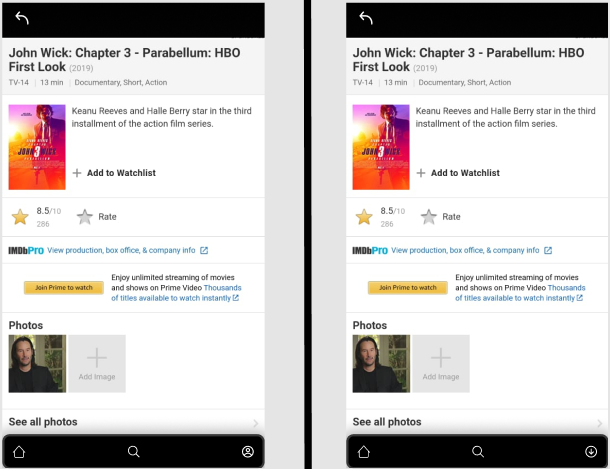This screenshot has width=610, height=469.
Task: Tap download icon in right bottom bar
Action: click(x=591, y=452)
